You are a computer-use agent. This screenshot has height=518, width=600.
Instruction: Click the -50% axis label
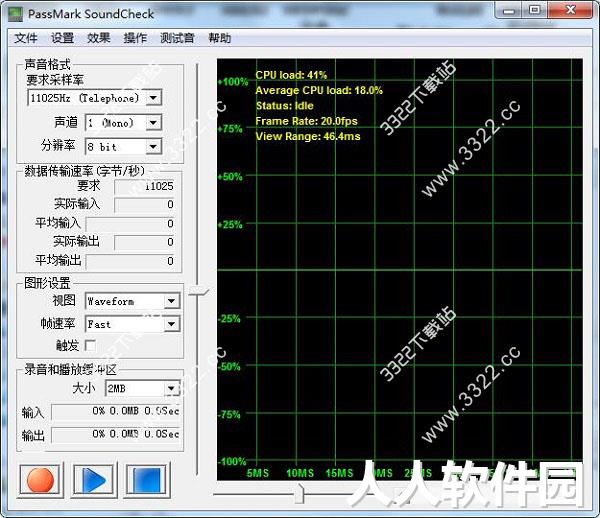[229, 367]
